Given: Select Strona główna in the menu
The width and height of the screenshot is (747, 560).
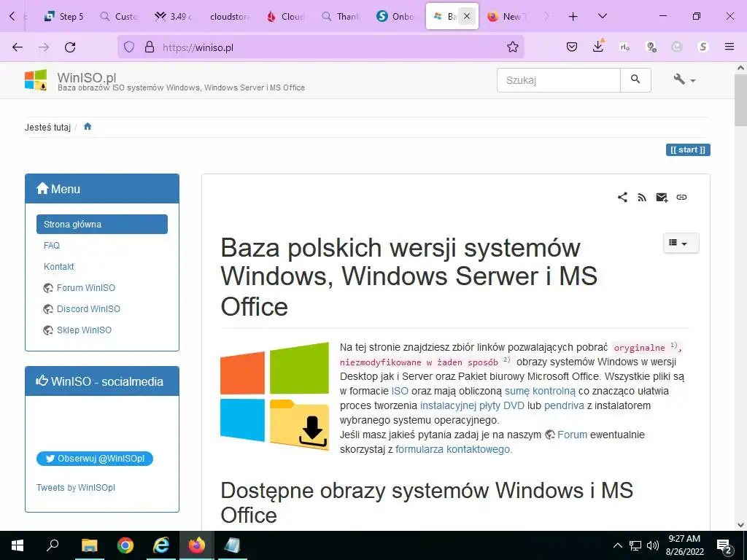Looking at the screenshot, I should (x=102, y=225).
